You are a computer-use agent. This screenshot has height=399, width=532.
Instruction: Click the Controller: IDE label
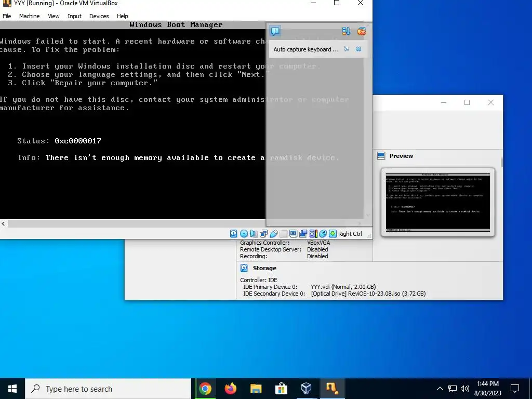259,280
